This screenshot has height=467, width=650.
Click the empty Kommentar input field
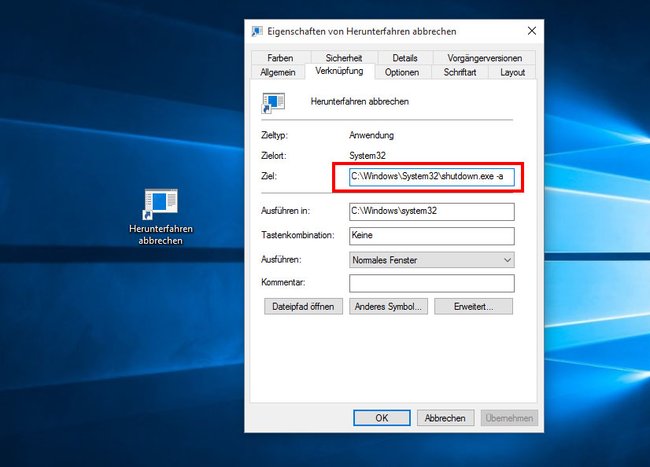(x=432, y=283)
